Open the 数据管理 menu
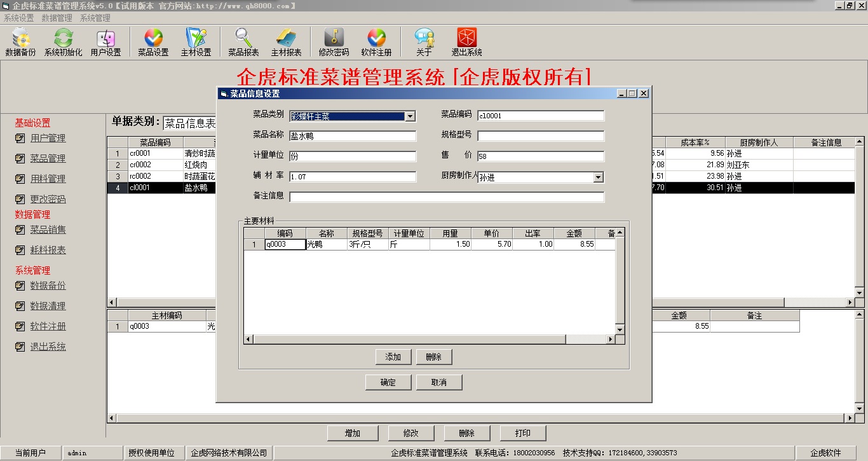The width and height of the screenshot is (868, 461). coord(57,18)
